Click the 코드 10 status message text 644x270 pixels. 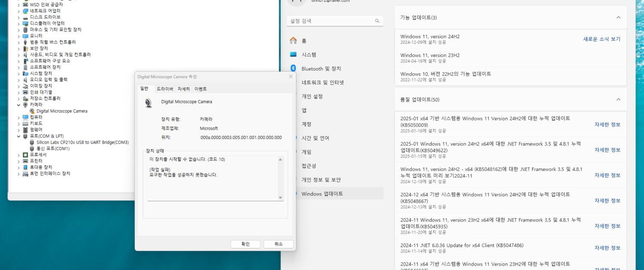click(187, 159)
